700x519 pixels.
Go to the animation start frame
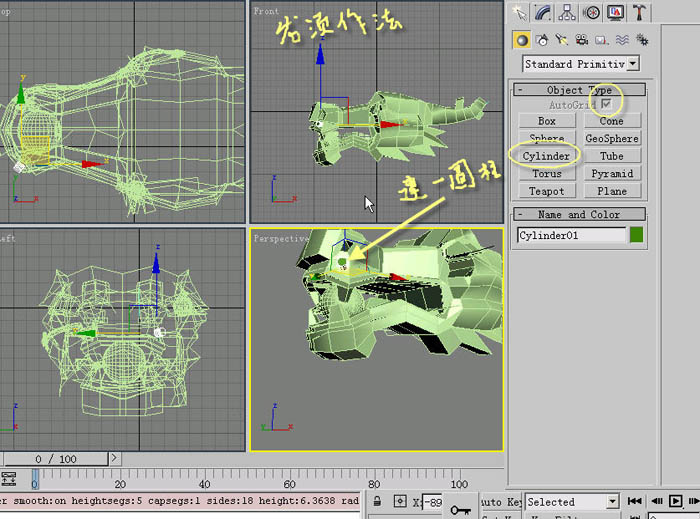[x=634, y=501]
